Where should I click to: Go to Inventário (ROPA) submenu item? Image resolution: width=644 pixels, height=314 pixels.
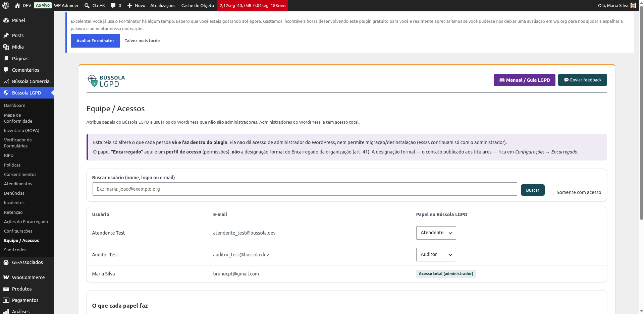[x=21, y=131]
